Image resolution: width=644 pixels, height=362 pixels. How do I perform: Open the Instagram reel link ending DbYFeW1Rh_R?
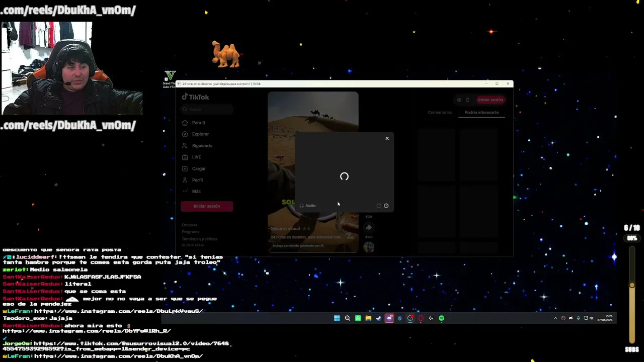tap(87, 331)
